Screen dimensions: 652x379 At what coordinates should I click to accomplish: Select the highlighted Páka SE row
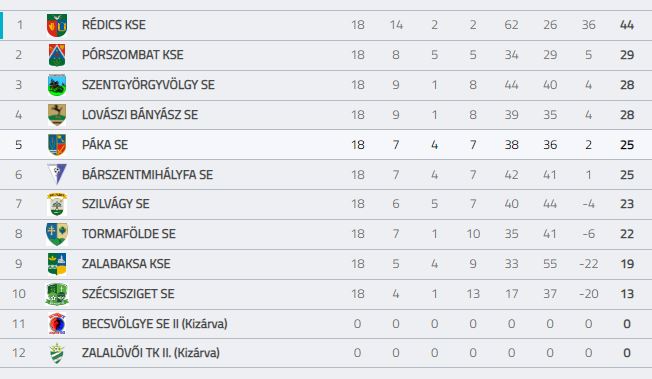point(326,145)
